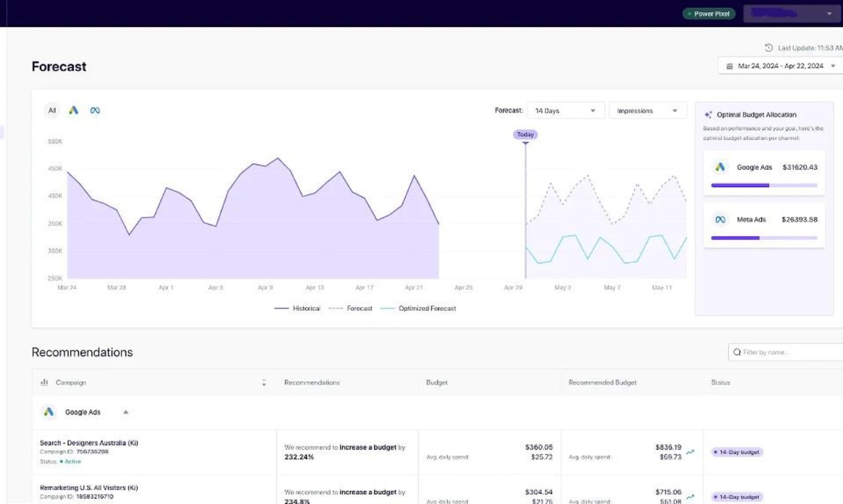
Task: Filter the chart by Google Ads icon
Action: [x=74, y=110]
